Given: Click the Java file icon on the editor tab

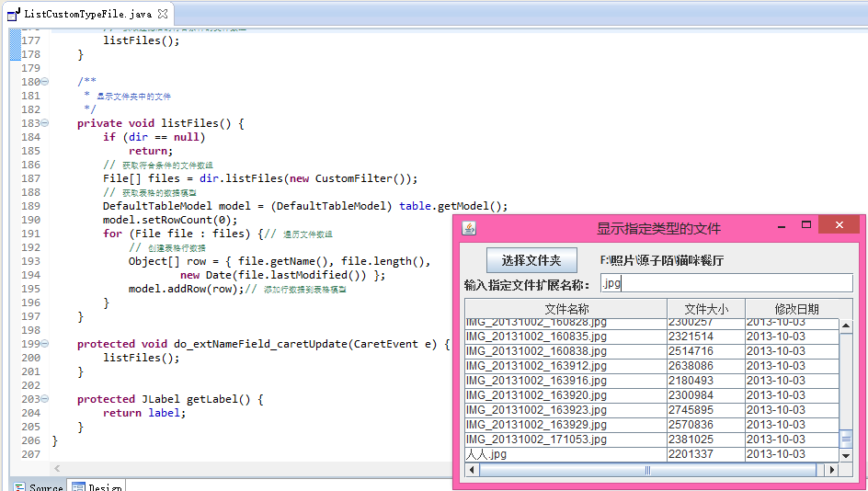Looking at the screenshot, I should 14,14.
